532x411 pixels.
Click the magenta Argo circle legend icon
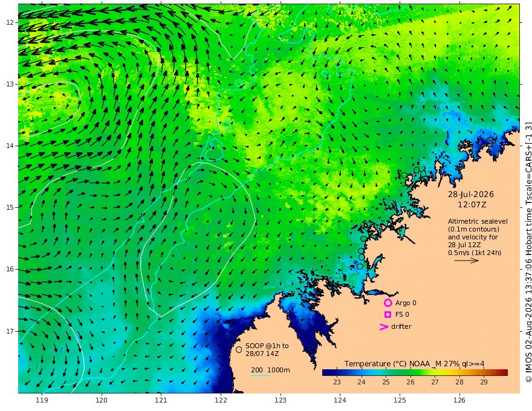[388, 303]
